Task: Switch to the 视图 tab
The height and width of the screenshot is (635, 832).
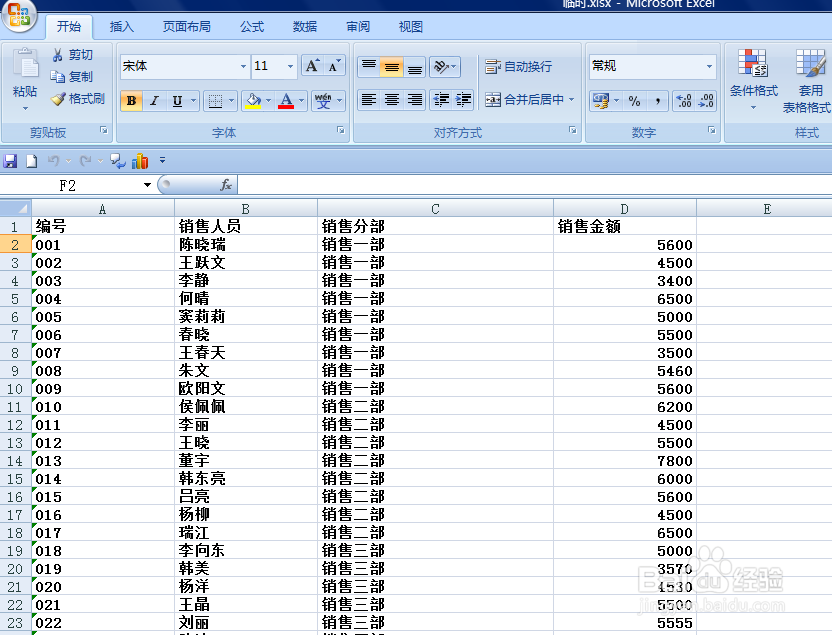Action: pos(411,27)
